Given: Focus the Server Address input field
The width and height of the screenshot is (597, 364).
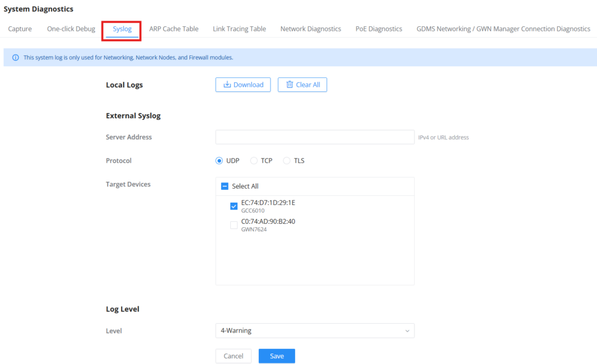Looking at the screenshot, I should tap(315, 137).
